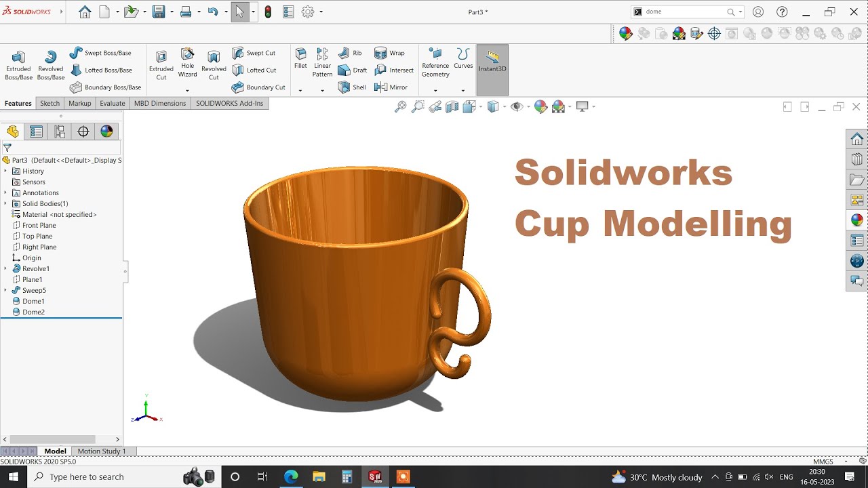Switch to the SOLIDWORKS Add-Ins tab
The height and width of the screenshot is (488, 868).
(x=229, y=104)
